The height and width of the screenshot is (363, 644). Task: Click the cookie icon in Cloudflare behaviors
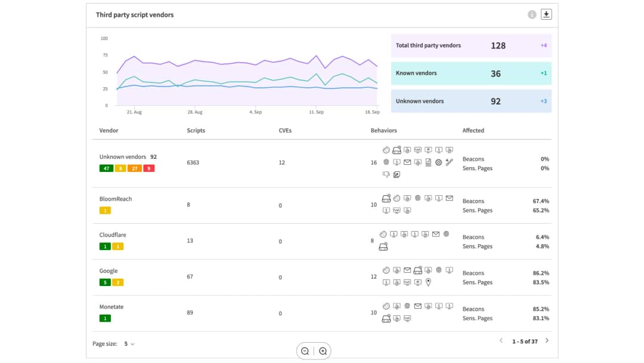(385, 234)
